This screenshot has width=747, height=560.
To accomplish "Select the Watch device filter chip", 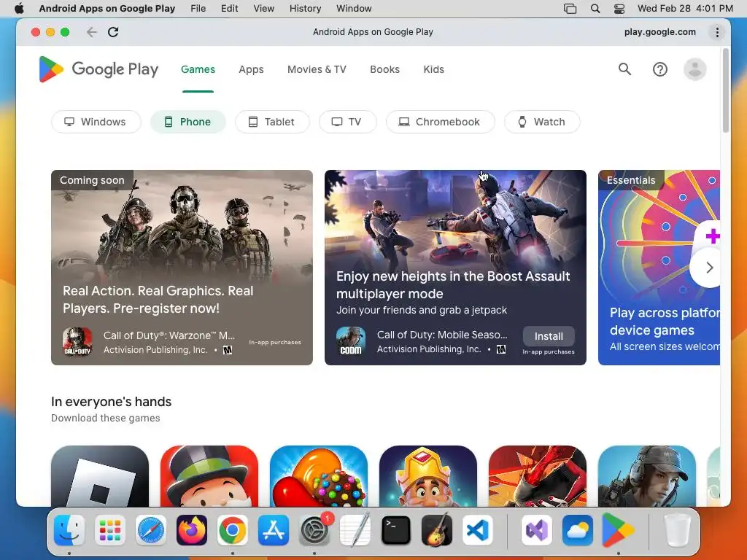I will (542, 122).
